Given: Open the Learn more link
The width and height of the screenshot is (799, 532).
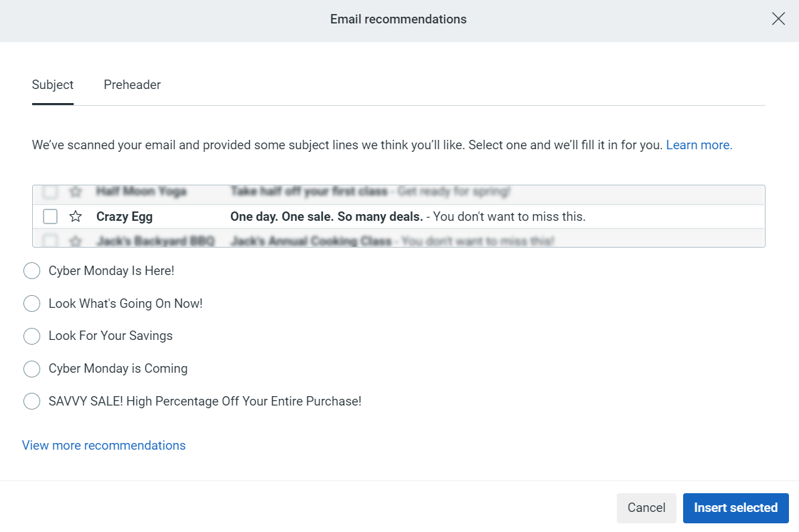Looking at the screenshot, I should coord(699,145).
